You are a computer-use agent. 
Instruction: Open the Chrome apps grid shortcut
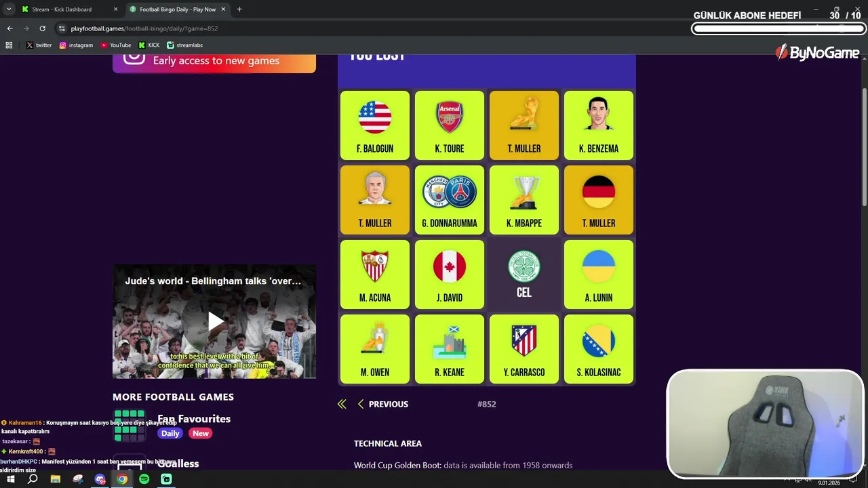pos(9,45)
